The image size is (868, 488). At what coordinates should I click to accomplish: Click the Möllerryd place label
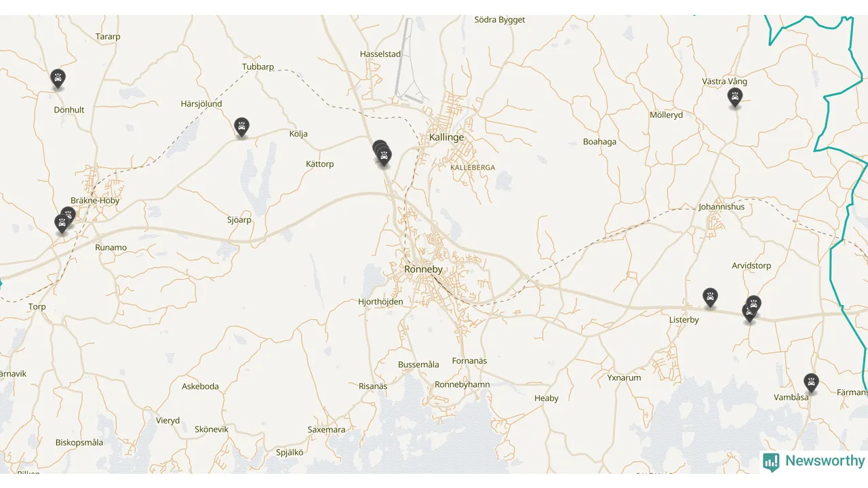tap(666, 115)
